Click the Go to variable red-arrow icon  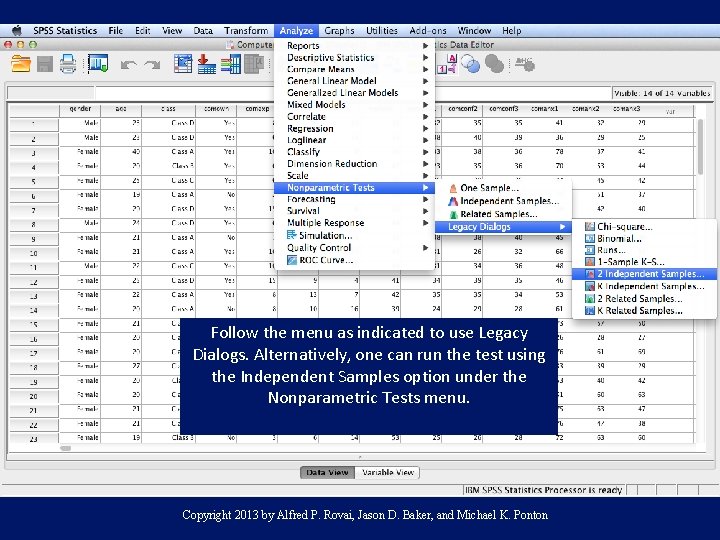click(x=207, y=64)
